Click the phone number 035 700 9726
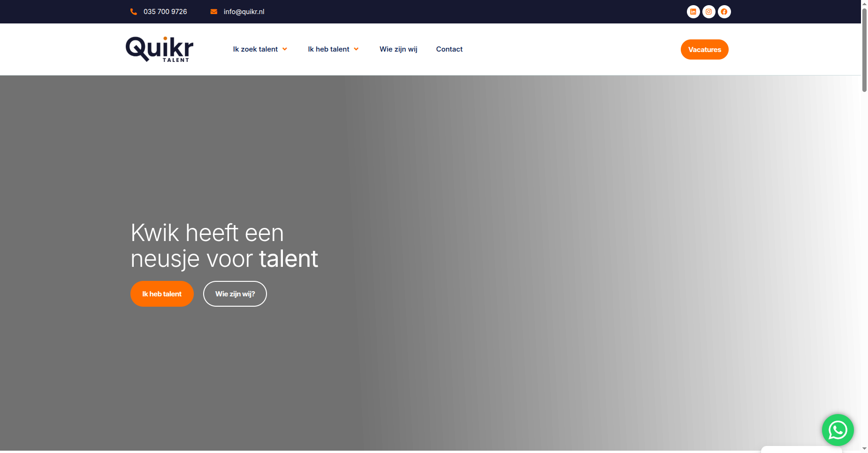 [165, 12]
